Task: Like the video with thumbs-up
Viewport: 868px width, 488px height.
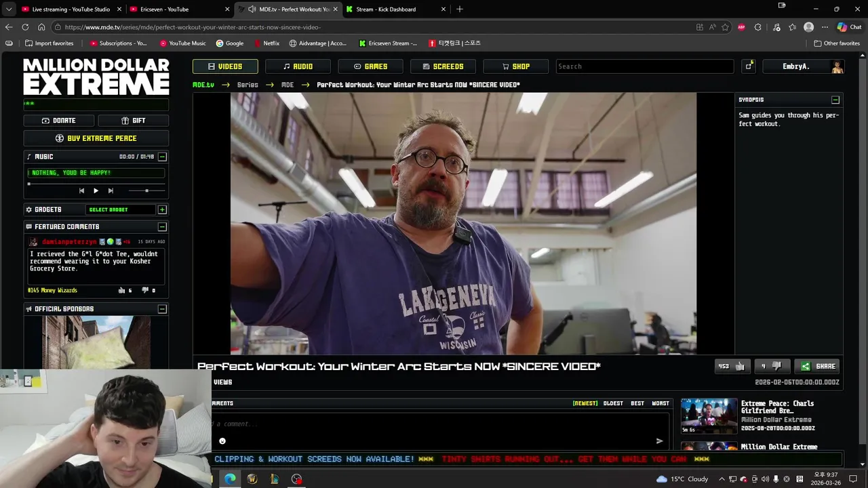Action: (732, 366)
